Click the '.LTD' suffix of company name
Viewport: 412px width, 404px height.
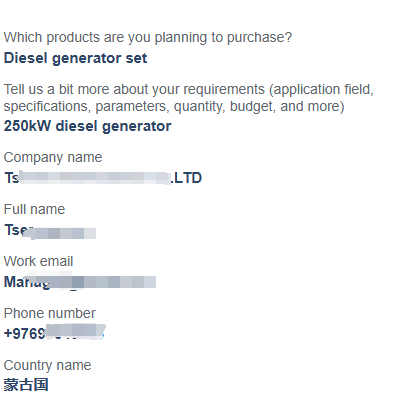(x=186, y=178)
